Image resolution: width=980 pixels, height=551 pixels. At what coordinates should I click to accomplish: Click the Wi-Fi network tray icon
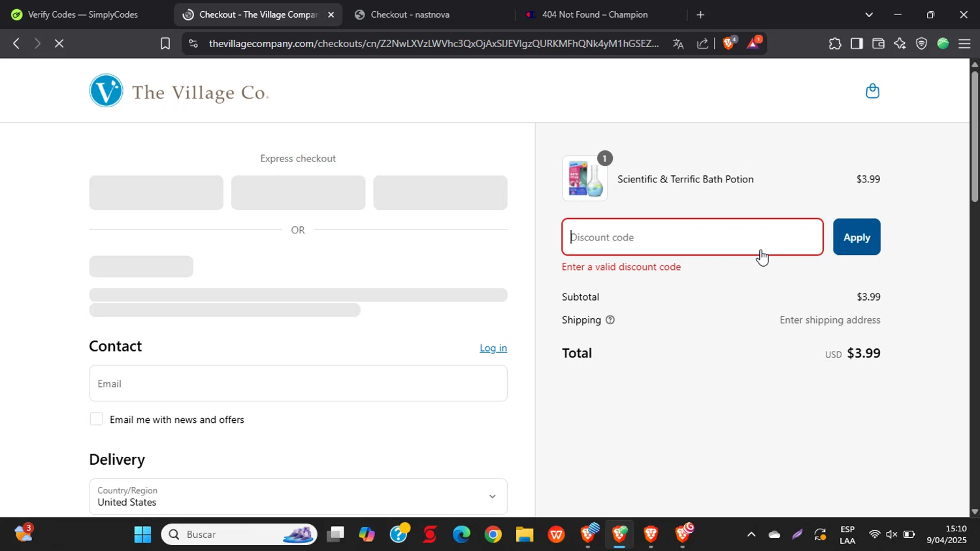pyautogui.click(x=874, y=535)
